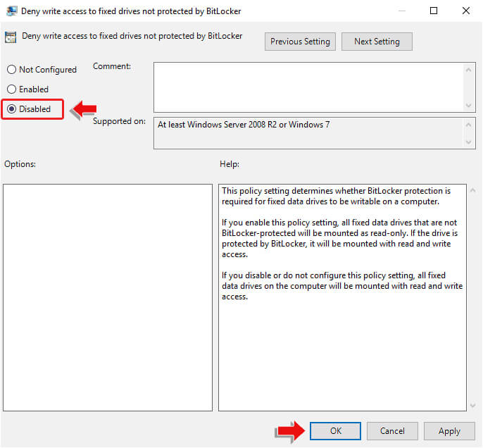This screenshot has height=448, width=483.
Task: Go to Previous Setting
Action: click(300, 42)
